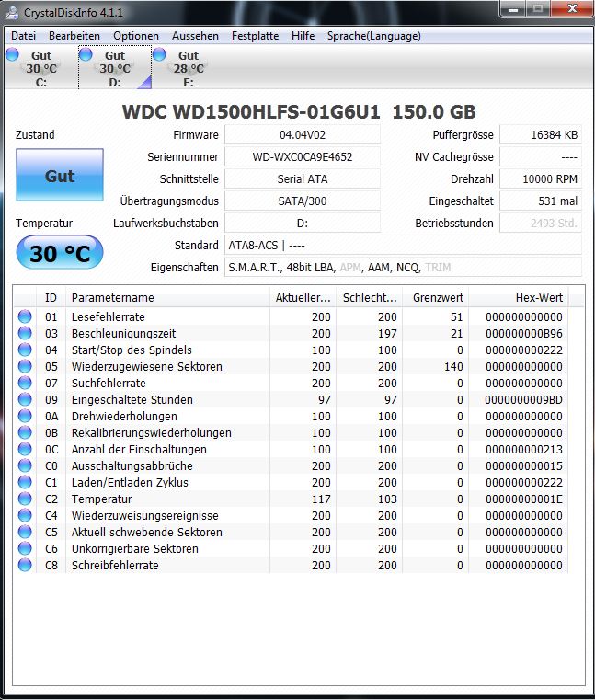Click status orb for Beschleunigungszeit row
The image size is (595, 700).
click(x=25, y=333)
